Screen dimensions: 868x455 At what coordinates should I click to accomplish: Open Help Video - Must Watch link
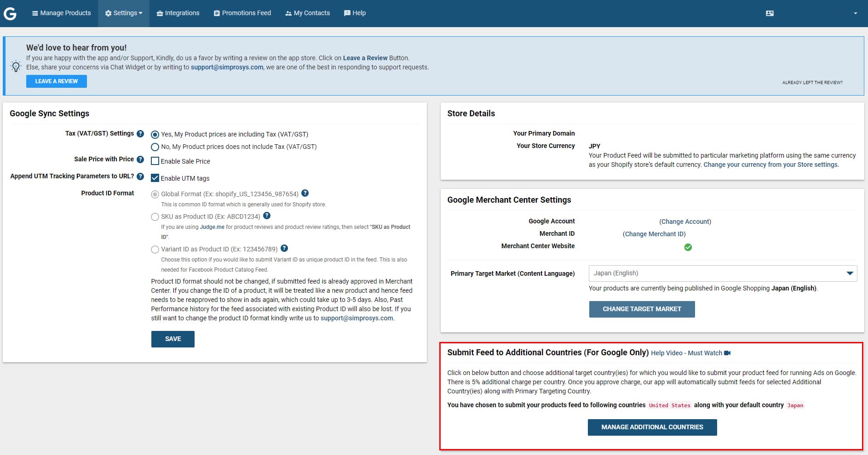tap(686, 353)
